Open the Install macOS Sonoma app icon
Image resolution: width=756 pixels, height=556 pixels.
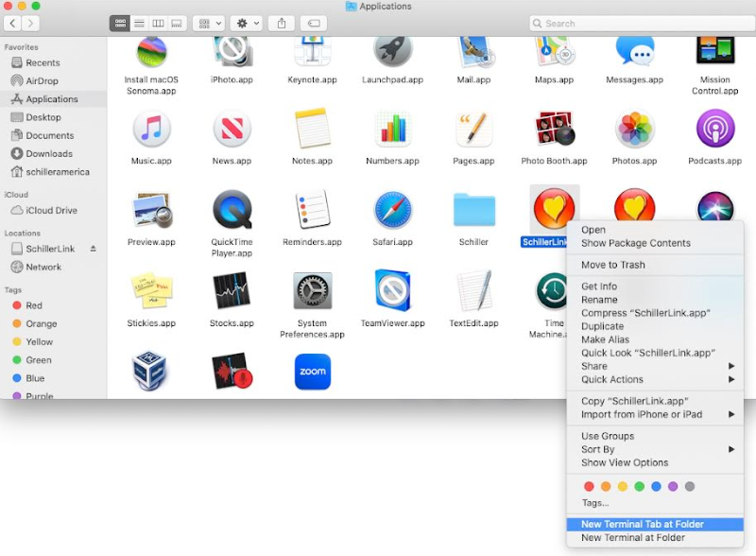click(151, 52)
